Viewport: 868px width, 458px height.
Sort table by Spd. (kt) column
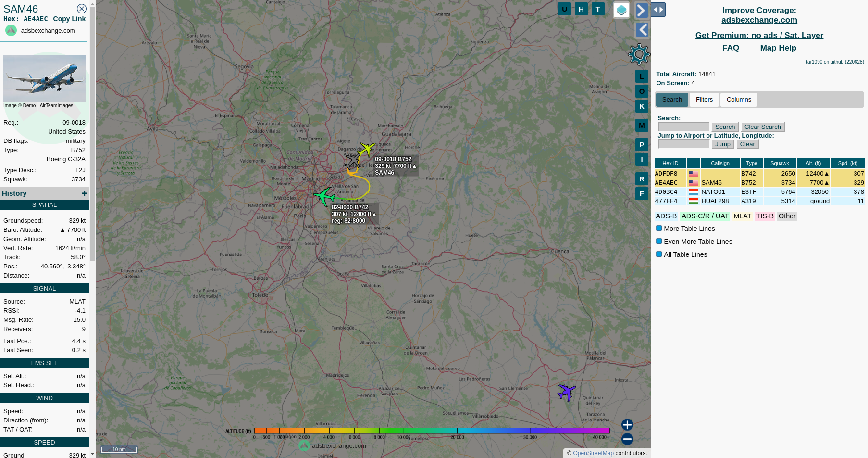[x=848, y=163]
